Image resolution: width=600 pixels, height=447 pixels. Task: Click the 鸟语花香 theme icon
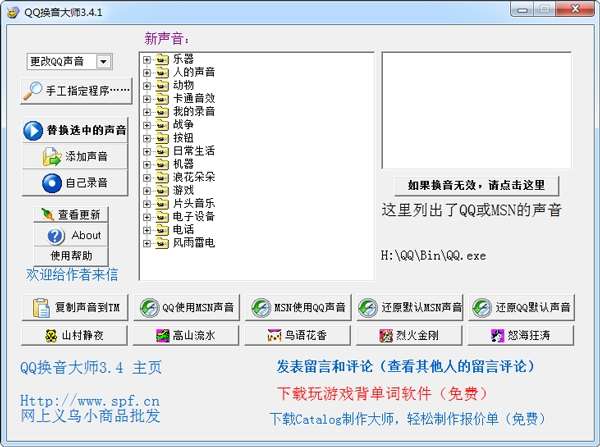click(x=274, y=336)
